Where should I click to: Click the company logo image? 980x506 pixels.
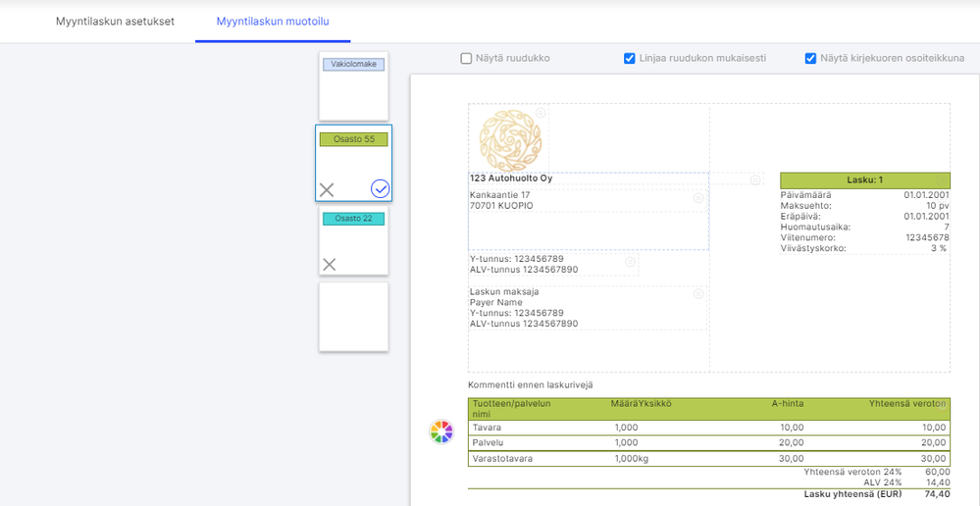click(x=510, y=140)
